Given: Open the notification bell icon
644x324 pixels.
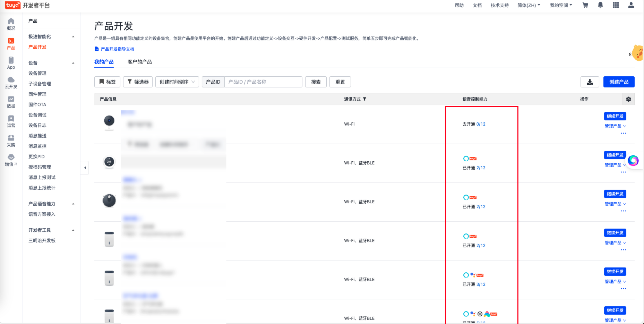Looking at the screenshot, I should pos(601,5).
